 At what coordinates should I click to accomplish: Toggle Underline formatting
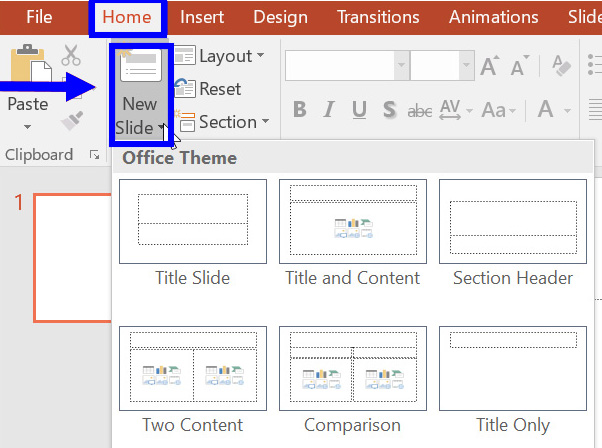click(x=359, y=110)
